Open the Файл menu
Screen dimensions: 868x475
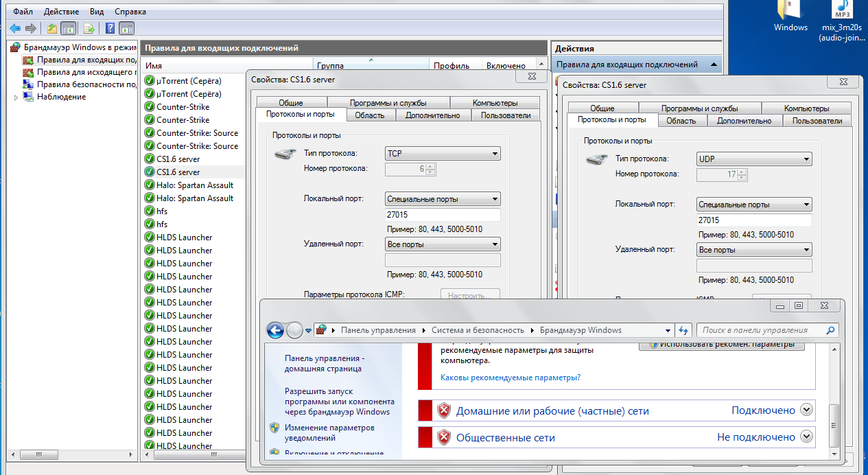click(23, 12)
